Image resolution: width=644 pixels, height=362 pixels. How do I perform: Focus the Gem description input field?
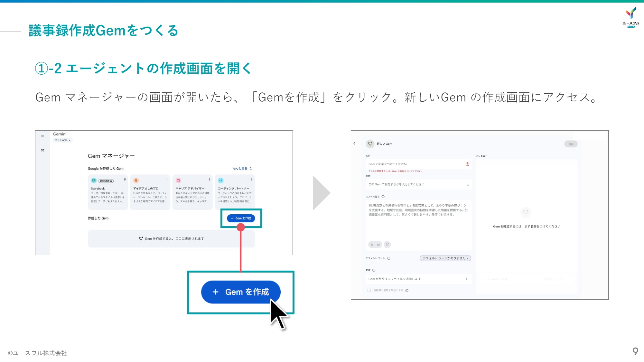(418, 185)
